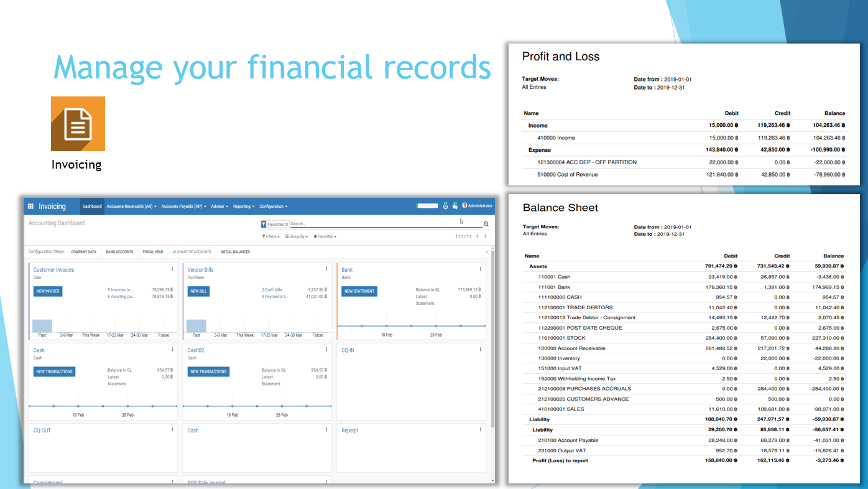Screen dimensions: 868x489
Task: Open kebab menu of empty Cash card
Action: tap(326, 430)
